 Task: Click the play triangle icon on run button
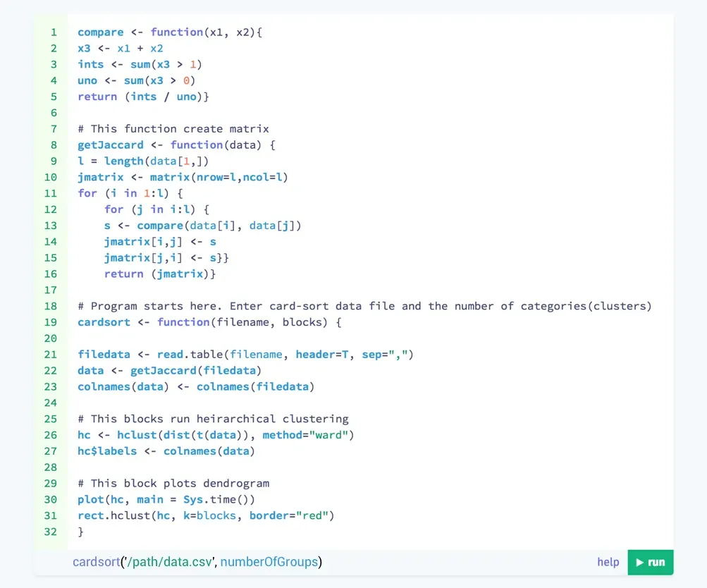click(638, 562)
